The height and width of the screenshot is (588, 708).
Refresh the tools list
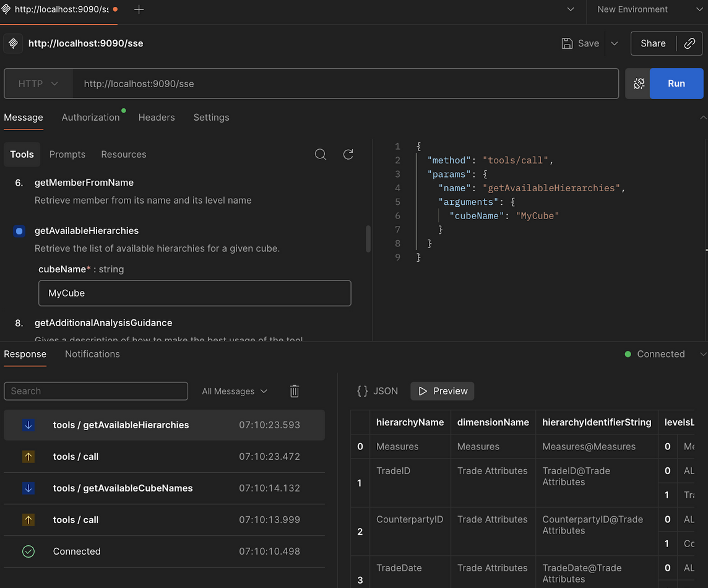pos(348,155)
